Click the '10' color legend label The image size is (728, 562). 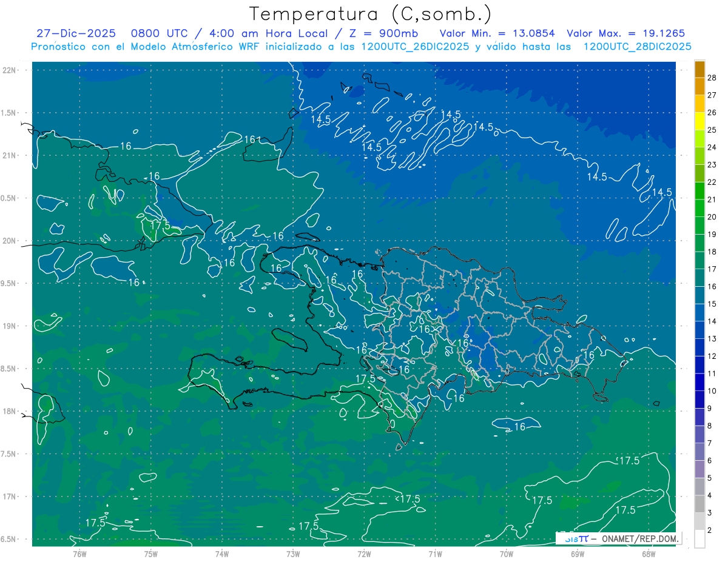click(x=712, y=391)
